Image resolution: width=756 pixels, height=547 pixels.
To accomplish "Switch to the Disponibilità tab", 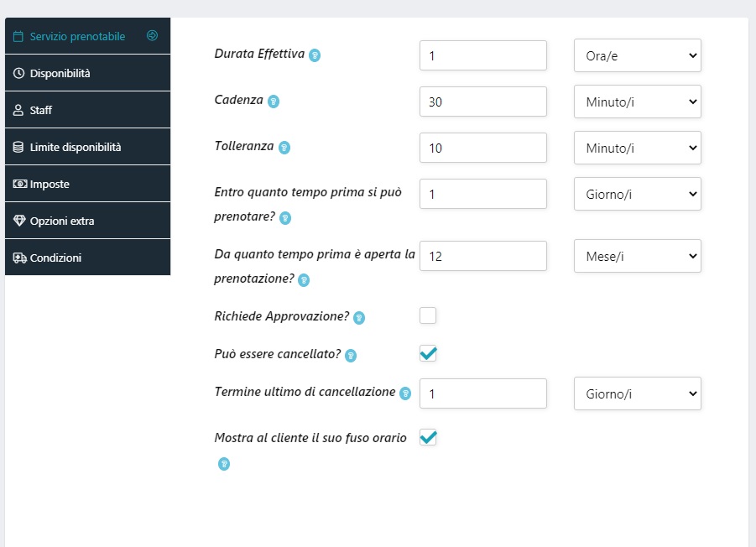I will [x=87, y=73].
